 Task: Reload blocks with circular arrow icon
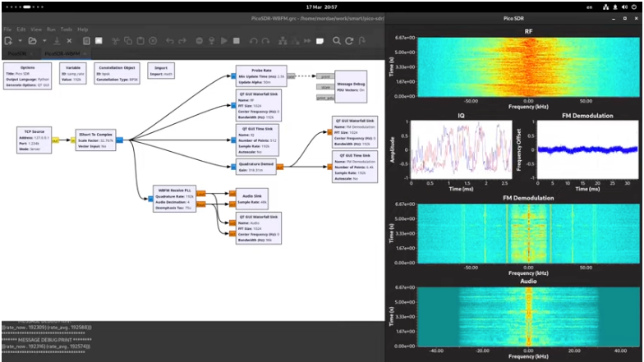(x=349, y=41)
